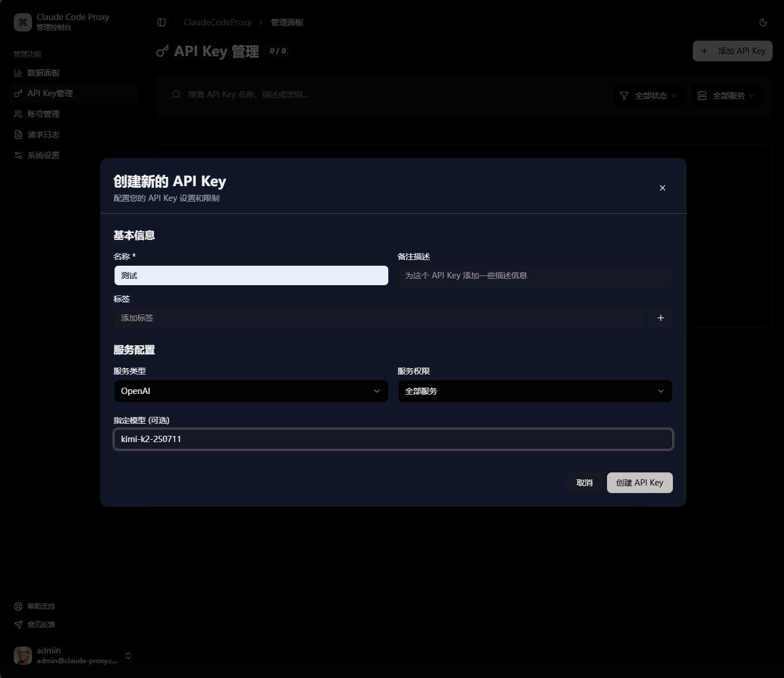Open the 全部状态 filter dropdown

click(648, 96)
